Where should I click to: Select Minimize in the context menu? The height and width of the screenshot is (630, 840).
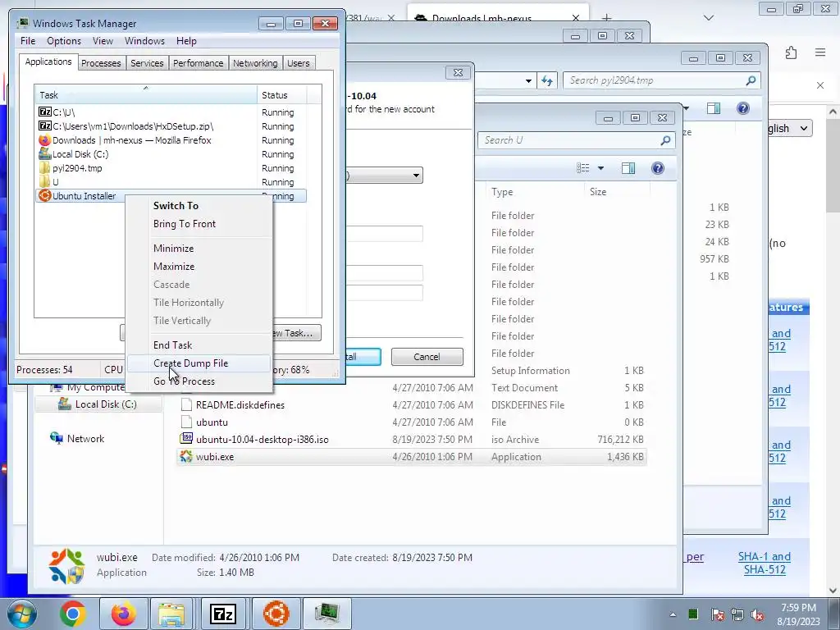click(174, 249)
